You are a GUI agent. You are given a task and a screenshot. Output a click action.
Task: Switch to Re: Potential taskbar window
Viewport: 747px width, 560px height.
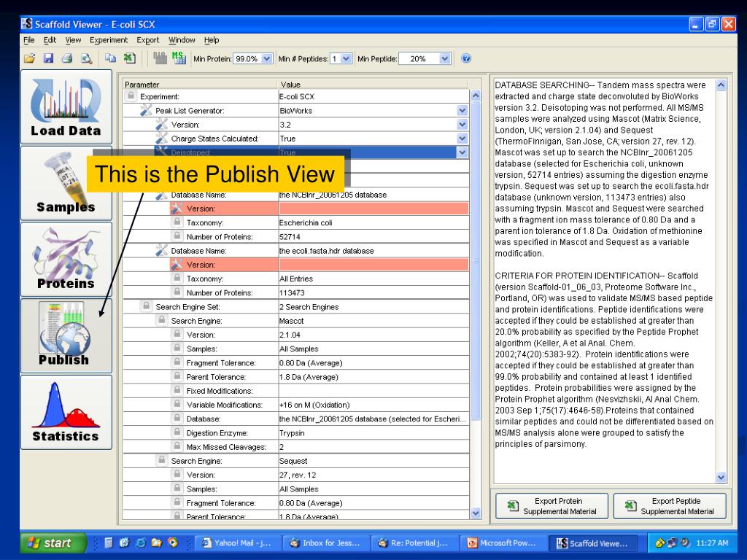(414, 542)
